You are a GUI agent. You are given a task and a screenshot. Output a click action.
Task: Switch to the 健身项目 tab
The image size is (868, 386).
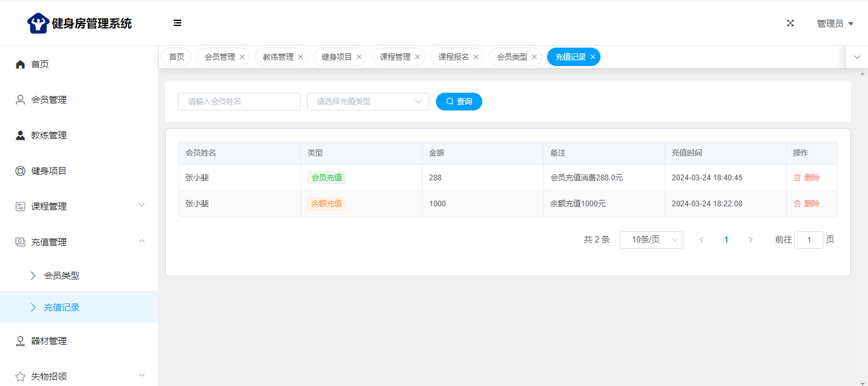coord(336,57)
